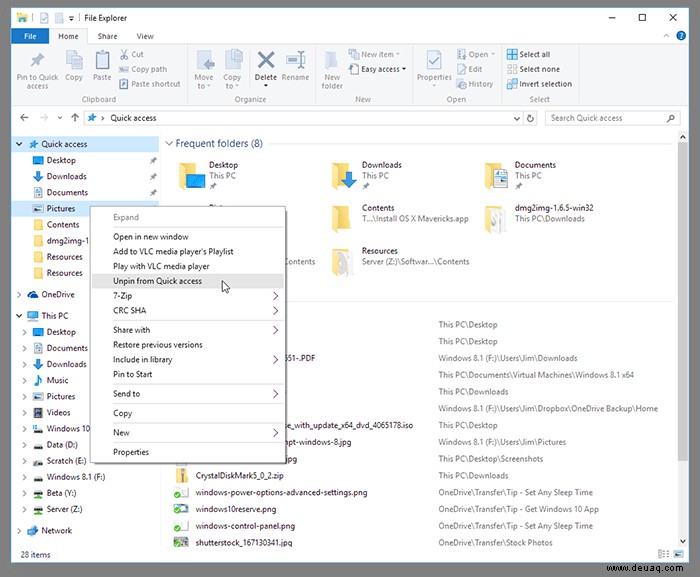Screen dimensions: 700x577
Task: Switch to details view in status bar
Action: pos(663,554)
